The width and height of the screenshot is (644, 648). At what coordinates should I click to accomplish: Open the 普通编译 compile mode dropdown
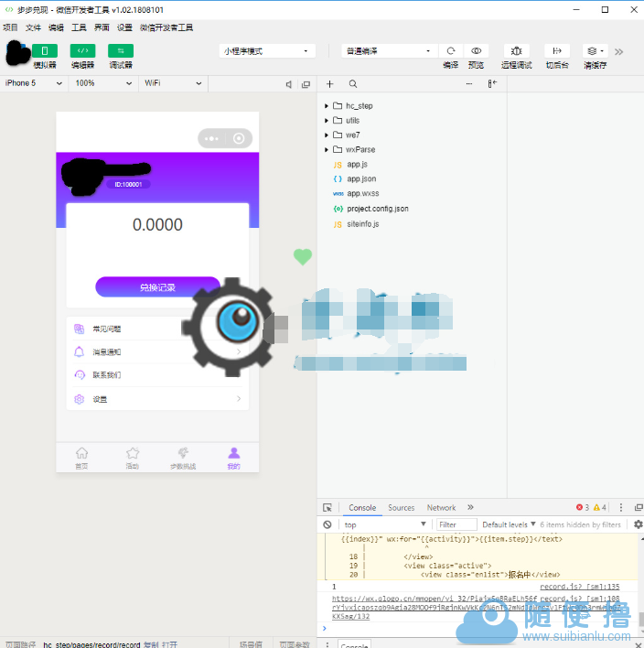click(388, 51)
